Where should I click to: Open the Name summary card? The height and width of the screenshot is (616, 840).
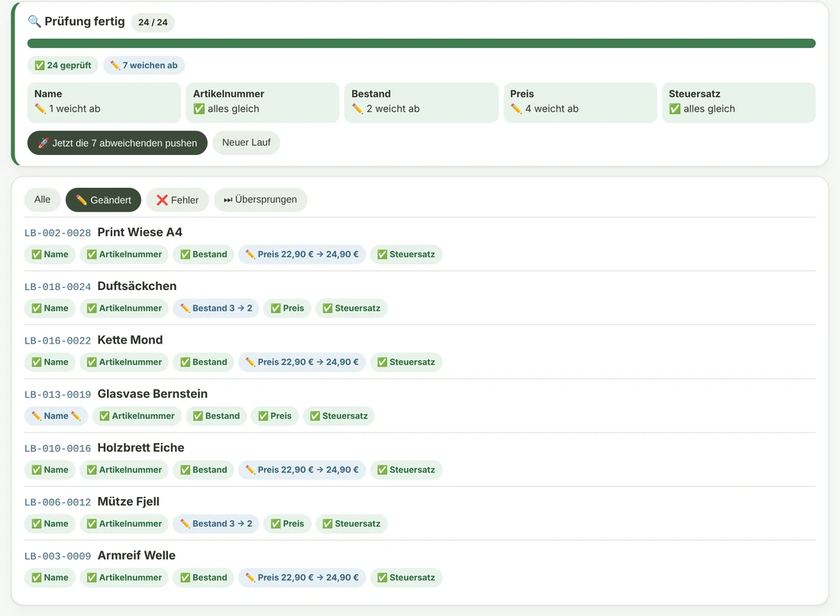pyautogui.click(x=104, y=102)
